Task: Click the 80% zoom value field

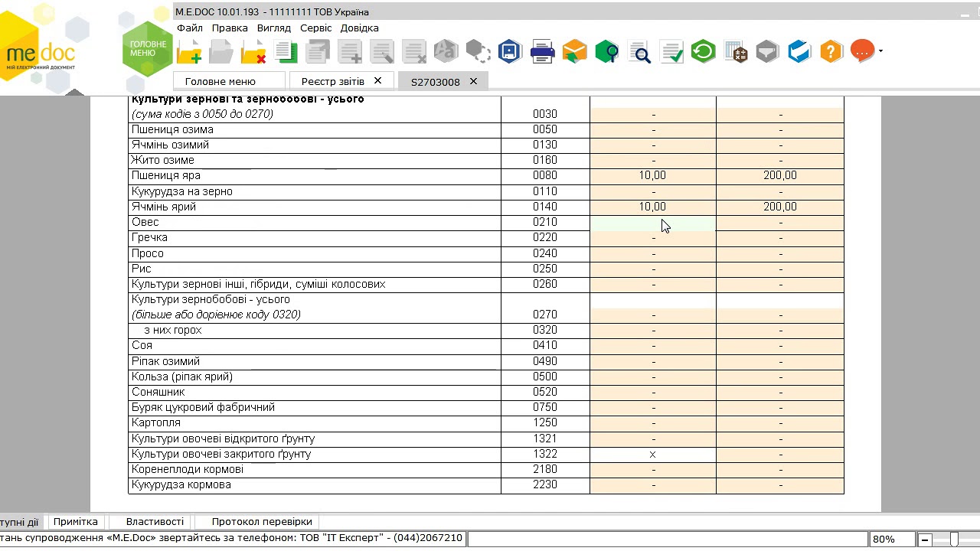Action: (891, 539)
